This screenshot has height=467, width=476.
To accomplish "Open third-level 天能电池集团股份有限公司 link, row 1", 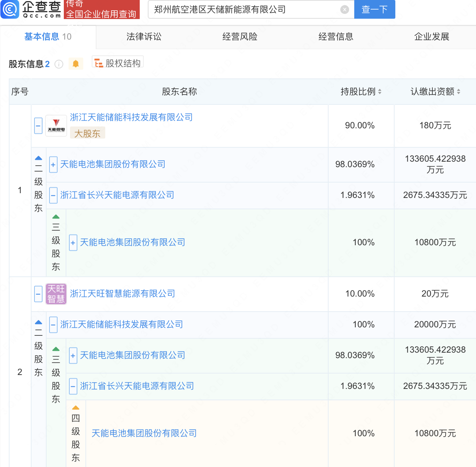I will tap(133, 242).
